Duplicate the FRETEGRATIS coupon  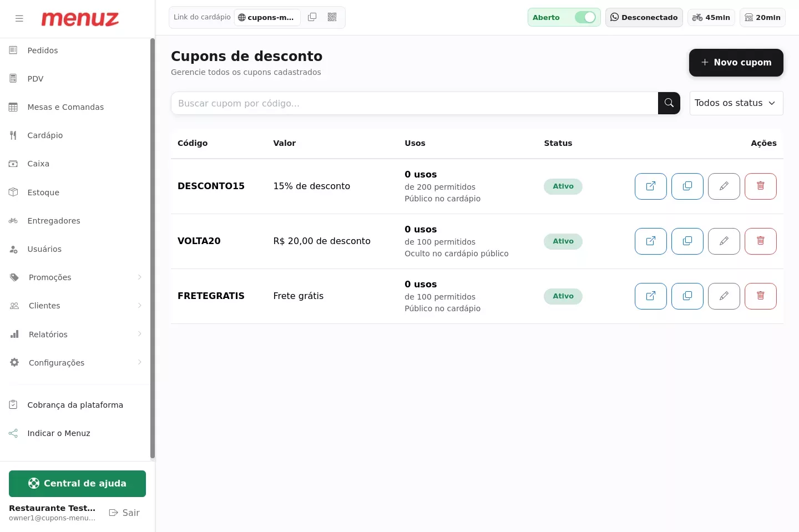(687, 296)
